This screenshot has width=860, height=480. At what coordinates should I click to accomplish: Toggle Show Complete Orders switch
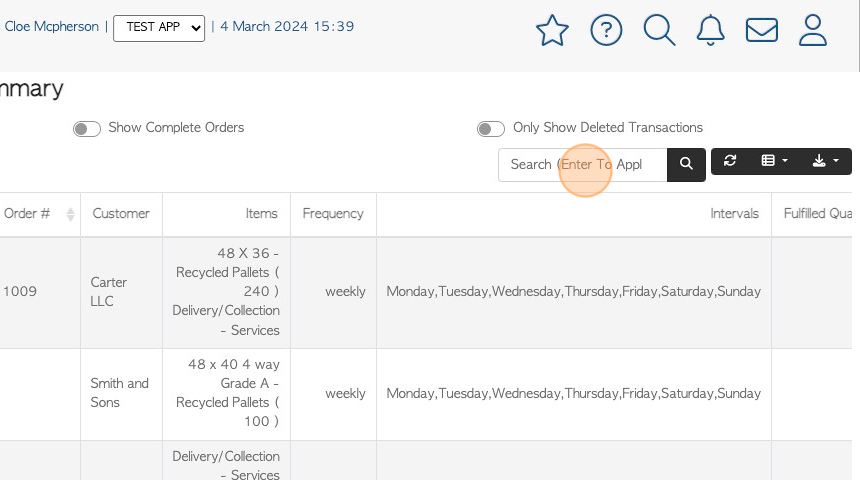(x=87, y=129)
